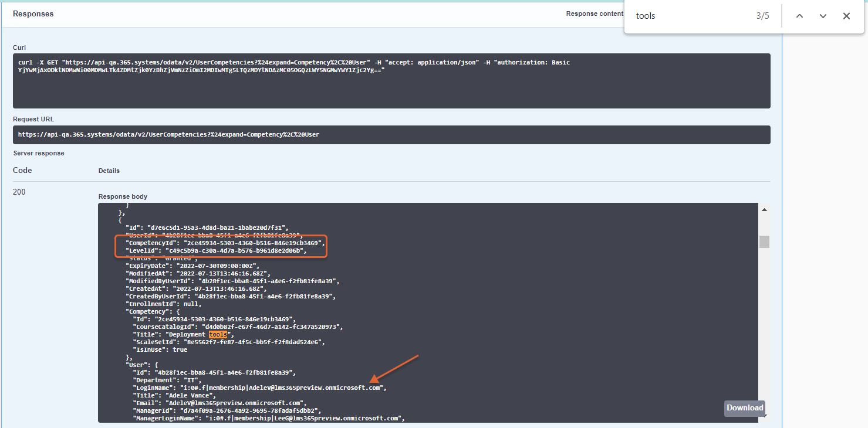Click the CompetencyId value in response
Screen dimensions: 868x428
[252, 243]
